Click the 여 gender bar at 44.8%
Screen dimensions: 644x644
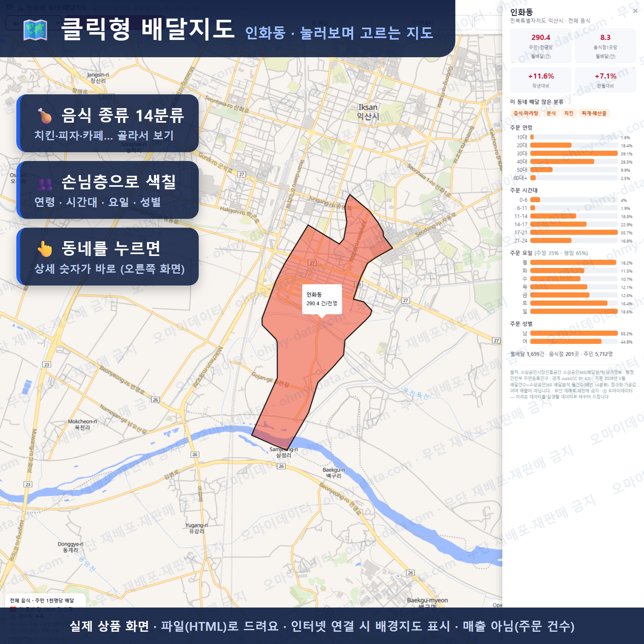(x=566, y=341)
